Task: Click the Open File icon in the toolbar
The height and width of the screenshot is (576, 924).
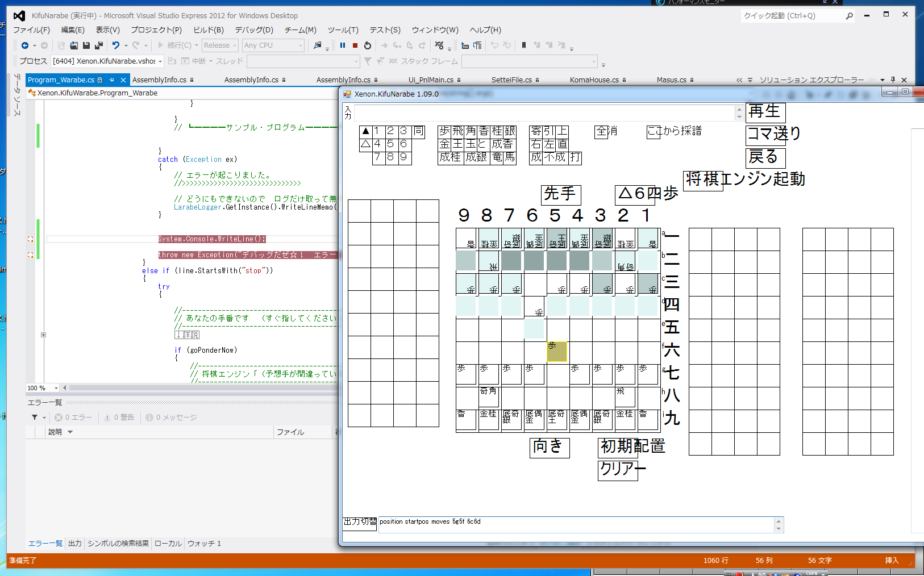Action: coord(74,45)
